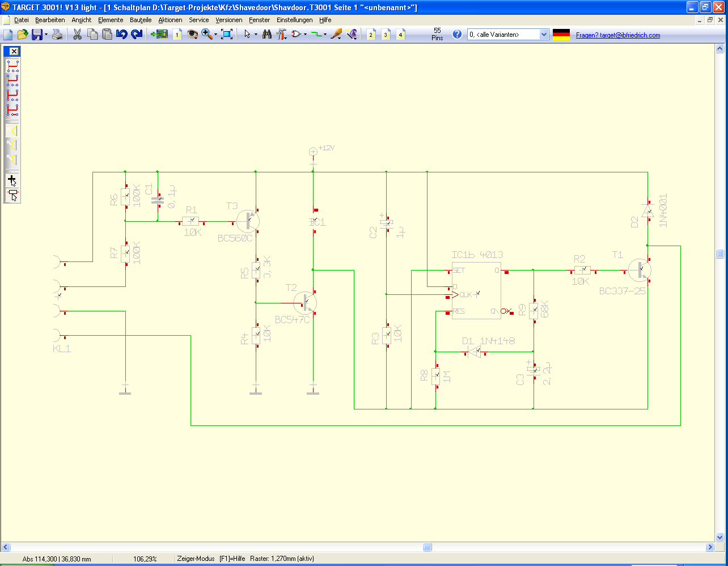
Task: Click the scissors Cut icon
Action: 78,35
